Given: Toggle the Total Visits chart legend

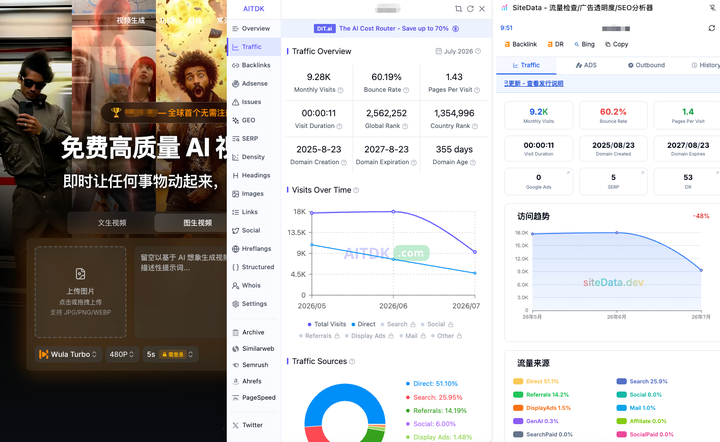Looking at the screenshot, I should [x=326, y=324].
